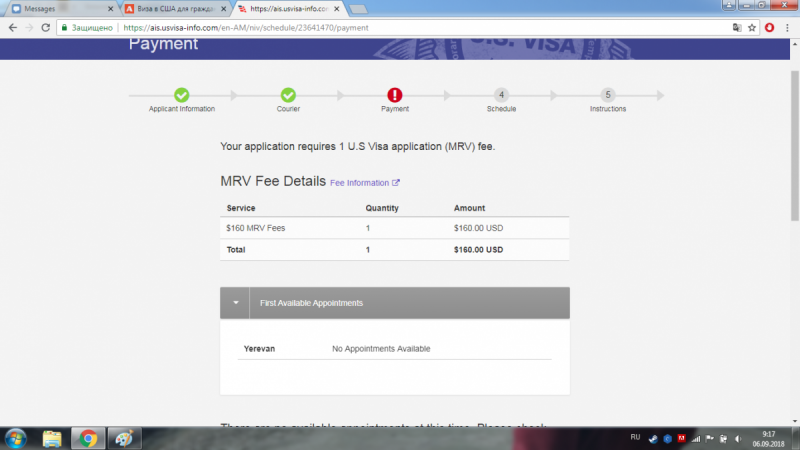Image resolution: width=800 pixels, height=450 pixels.
Task: Go back with the browser back arrow
Action: [11, 28]
